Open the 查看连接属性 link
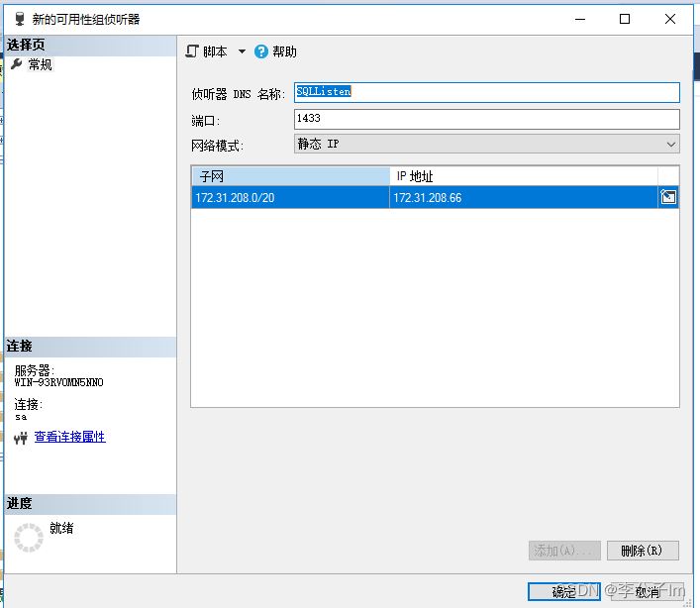Image resolution: width=700 pixels, height=608 pixels. pyautogui.click(x=70, y=437)
